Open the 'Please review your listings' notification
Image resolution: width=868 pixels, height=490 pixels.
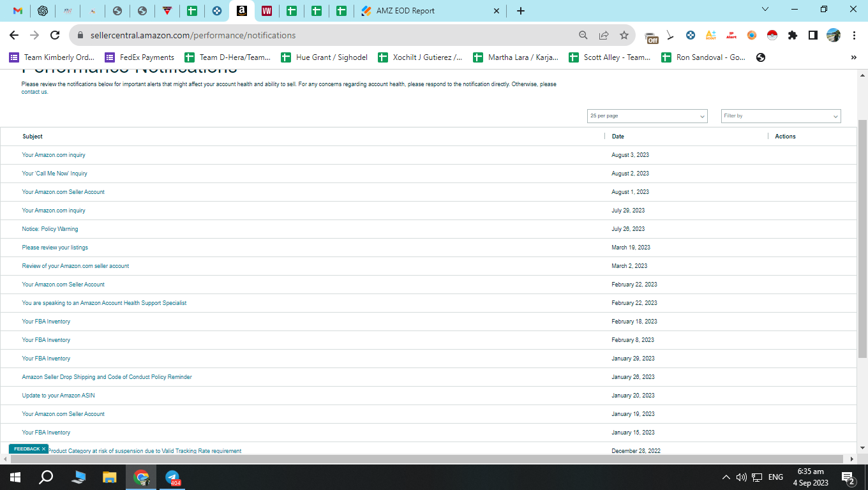55,248
